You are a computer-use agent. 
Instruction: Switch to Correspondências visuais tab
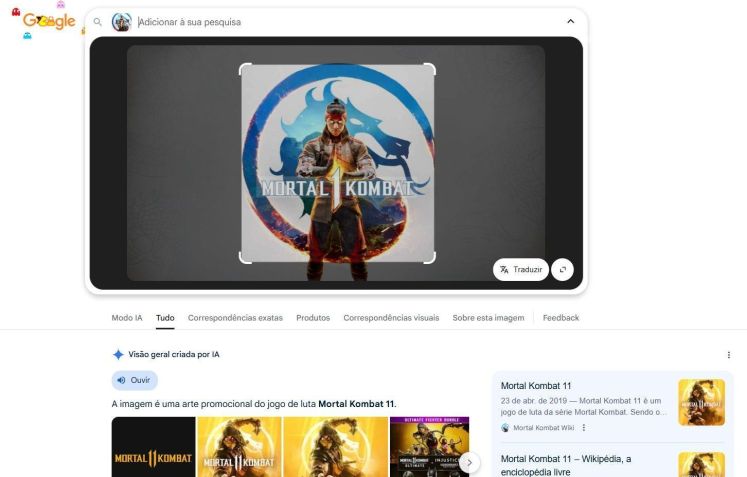pos(391,318)
